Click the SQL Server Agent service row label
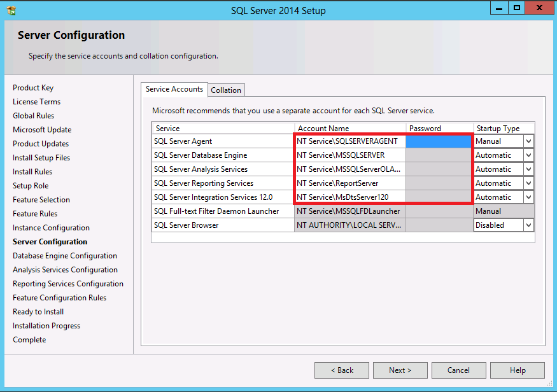This screenshot has height=392, width=557. (x=183, y=141)
